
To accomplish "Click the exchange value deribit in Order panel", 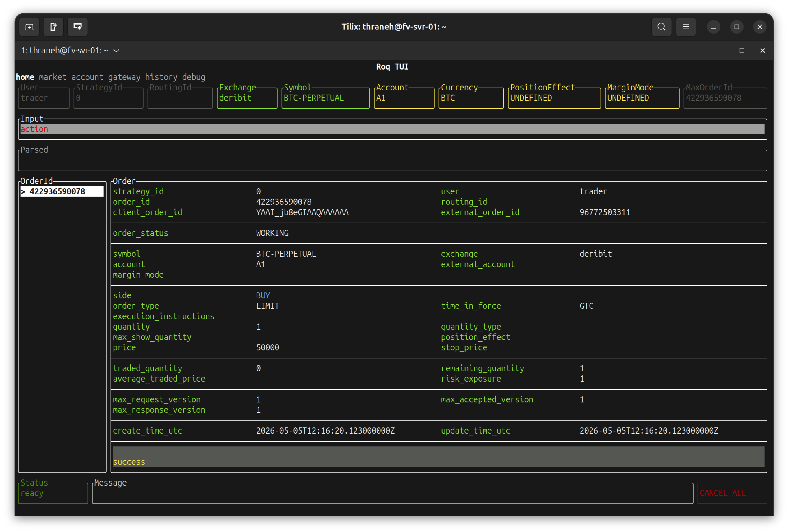I will (596, 254).
